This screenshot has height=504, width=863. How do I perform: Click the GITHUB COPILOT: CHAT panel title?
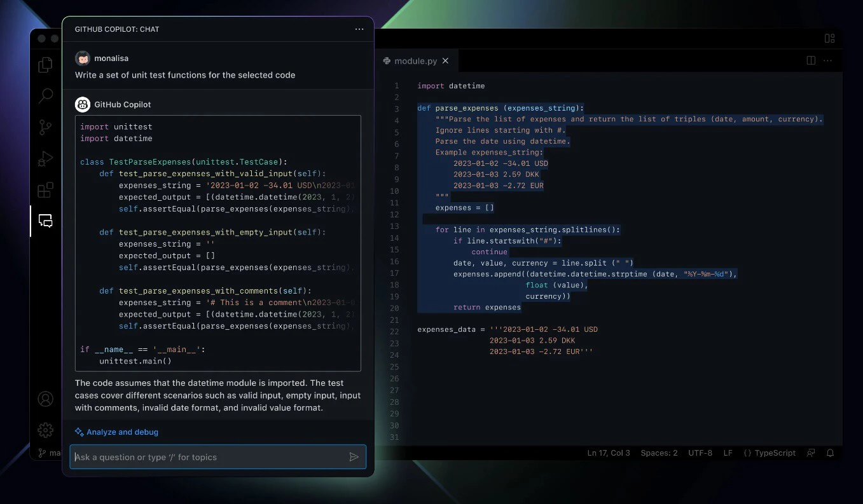tap(117, 29)
